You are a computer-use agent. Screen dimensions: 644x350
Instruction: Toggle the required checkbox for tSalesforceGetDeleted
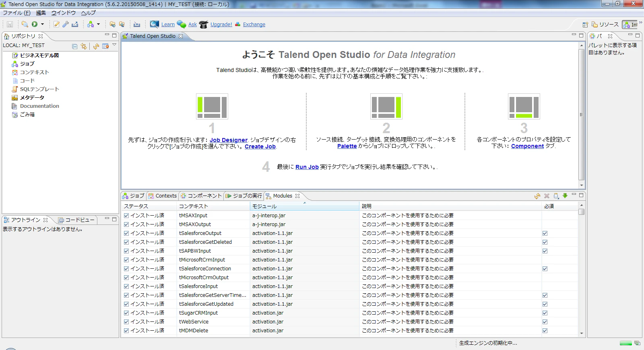click(545, 242)
